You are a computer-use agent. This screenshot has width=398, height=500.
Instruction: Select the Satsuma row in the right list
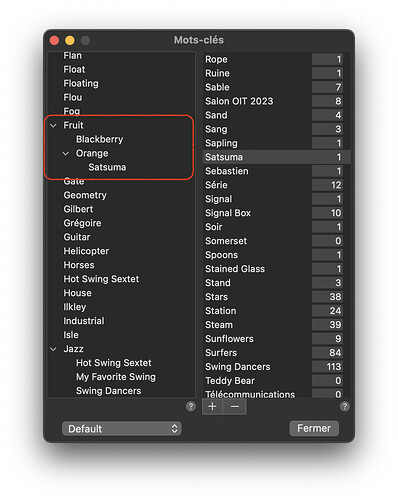[276, 157]
